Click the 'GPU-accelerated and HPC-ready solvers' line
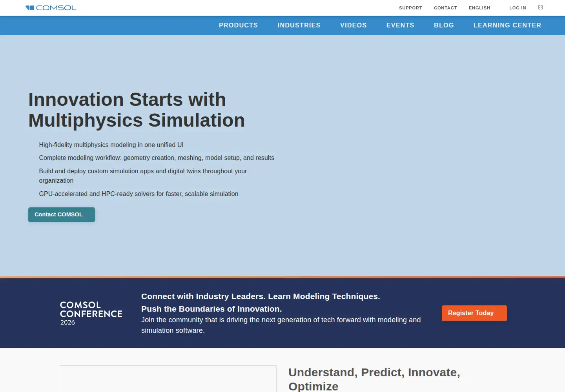Viewport: 565px width, 392px height. (x=139, y=194)
